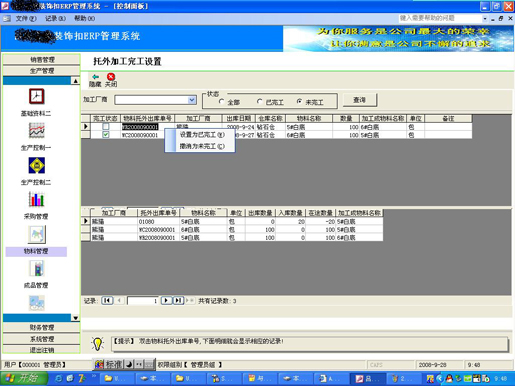Image resolution: width=515 pixels, height=386 pixels.
Task: Select the 全部 status radio button
Action: pyautogui.click(x=221, y=101)
